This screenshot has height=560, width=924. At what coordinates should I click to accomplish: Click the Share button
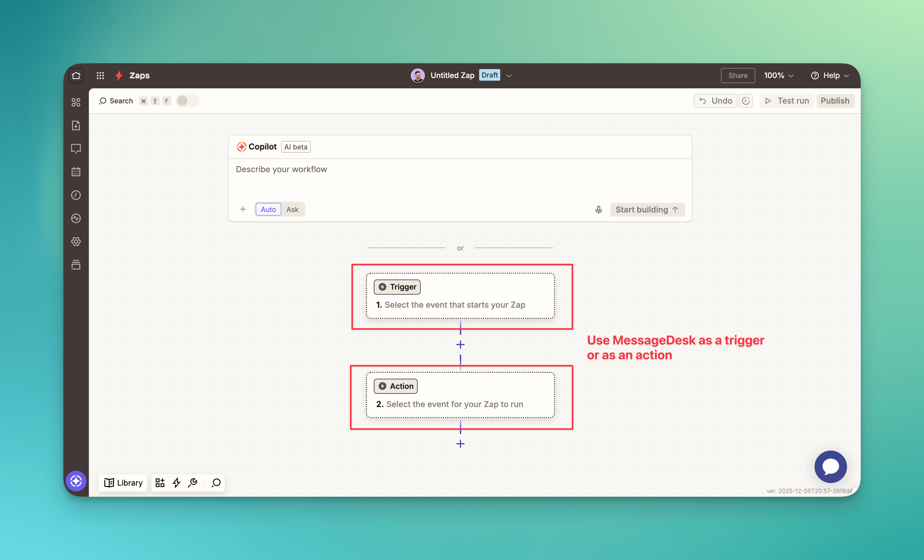point(738,75)
